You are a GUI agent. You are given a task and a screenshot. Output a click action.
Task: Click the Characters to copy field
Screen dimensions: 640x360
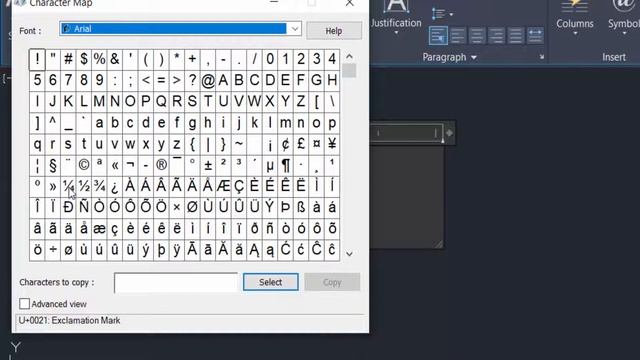click(176, 282)
